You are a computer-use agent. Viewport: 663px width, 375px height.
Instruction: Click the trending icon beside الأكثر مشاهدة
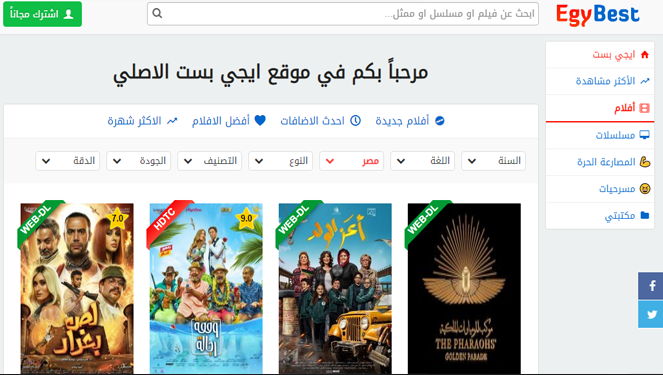tap(644, 81)
